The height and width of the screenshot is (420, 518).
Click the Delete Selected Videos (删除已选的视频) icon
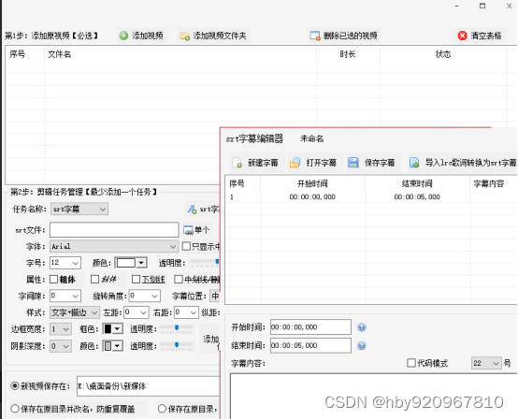(x=315, y=36)
